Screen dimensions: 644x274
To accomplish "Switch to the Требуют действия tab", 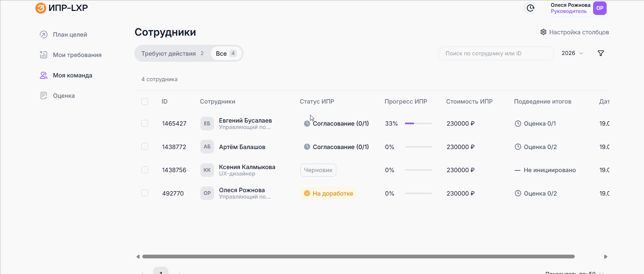I will point(172,54).
